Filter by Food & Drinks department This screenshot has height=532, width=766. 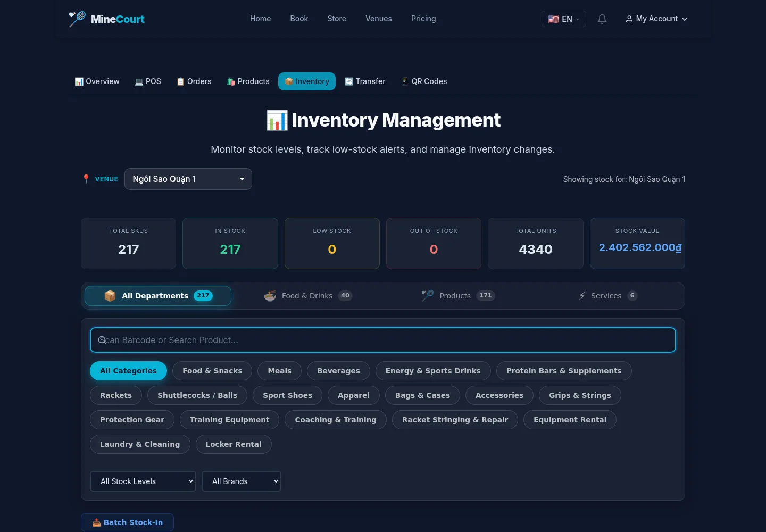pyautogui.click(x=308, y=296)
